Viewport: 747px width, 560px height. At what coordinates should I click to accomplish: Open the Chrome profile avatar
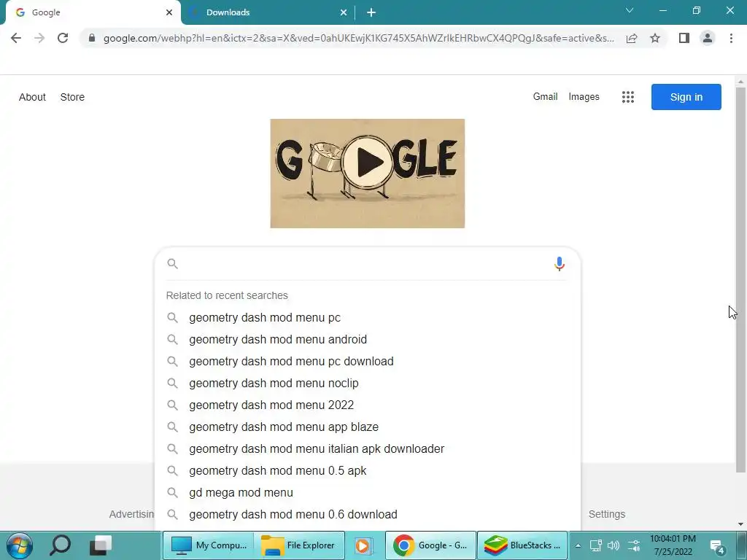(708, 38)
